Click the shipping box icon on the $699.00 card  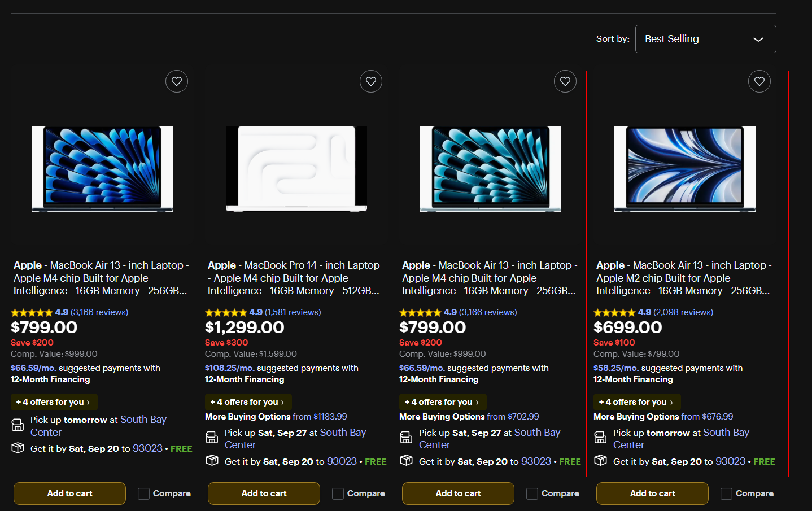pyautogui.click(x=600, y=460)
